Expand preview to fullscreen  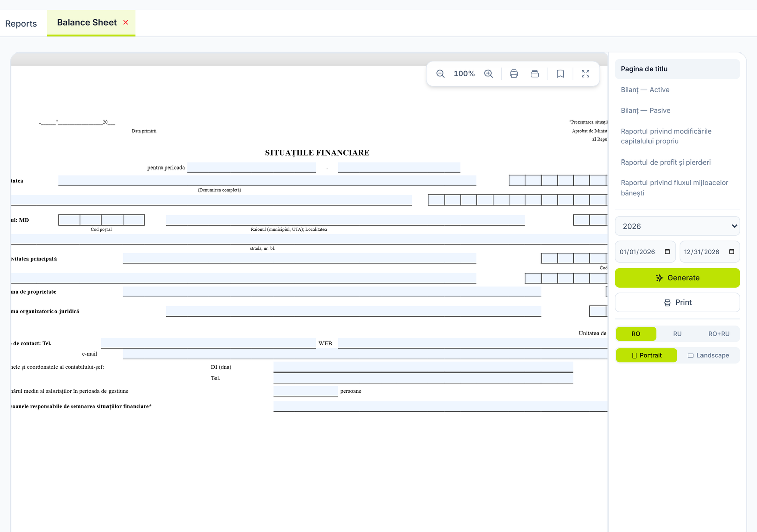tap(585, 74)
